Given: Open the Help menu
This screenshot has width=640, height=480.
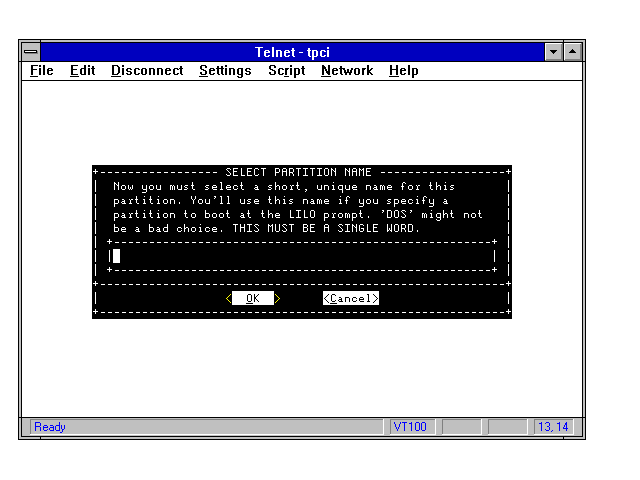Looking at the screenshot, I should [403, 71].
